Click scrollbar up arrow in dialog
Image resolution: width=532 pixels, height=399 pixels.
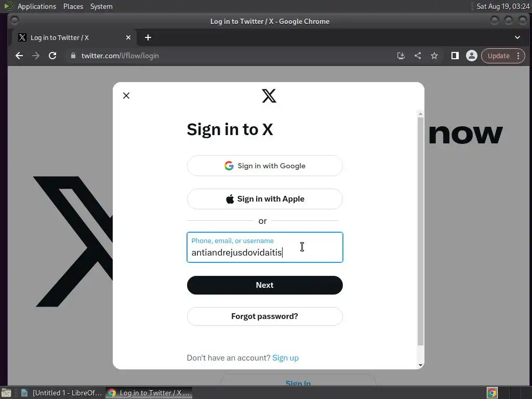pyautogui.click(x=420, y=114)
